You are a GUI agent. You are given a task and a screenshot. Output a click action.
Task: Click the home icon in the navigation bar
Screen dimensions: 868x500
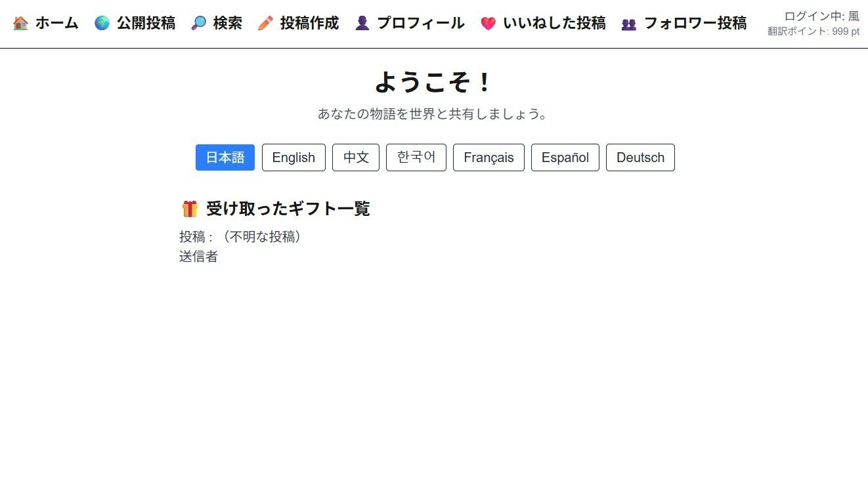tap(20, 23)
